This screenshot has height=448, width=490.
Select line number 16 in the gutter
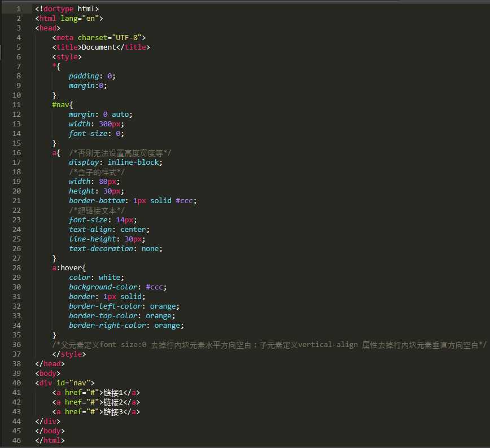click(16, 153)
